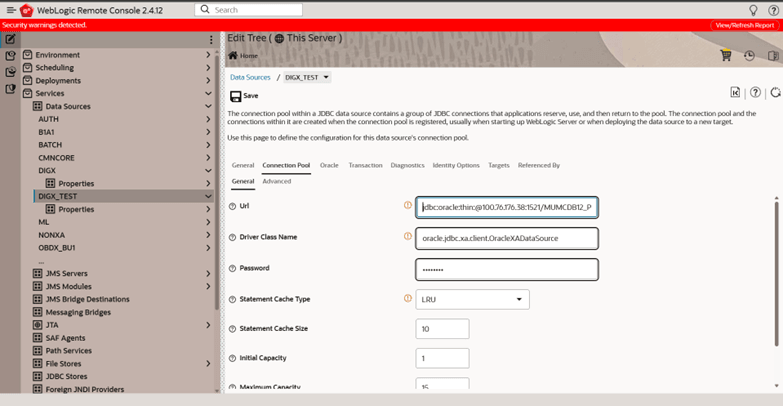Image resolution: width=783 pixels, height=406 pixels.
Task: Switch to the Oracle tab
Action: pyautogui.click(x=329, y=165)
